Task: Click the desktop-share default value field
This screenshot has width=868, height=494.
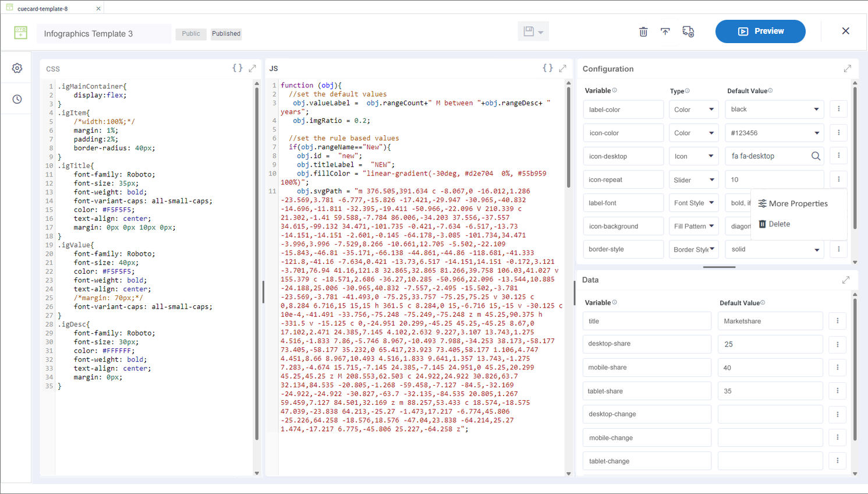Action: click(770, 344)
